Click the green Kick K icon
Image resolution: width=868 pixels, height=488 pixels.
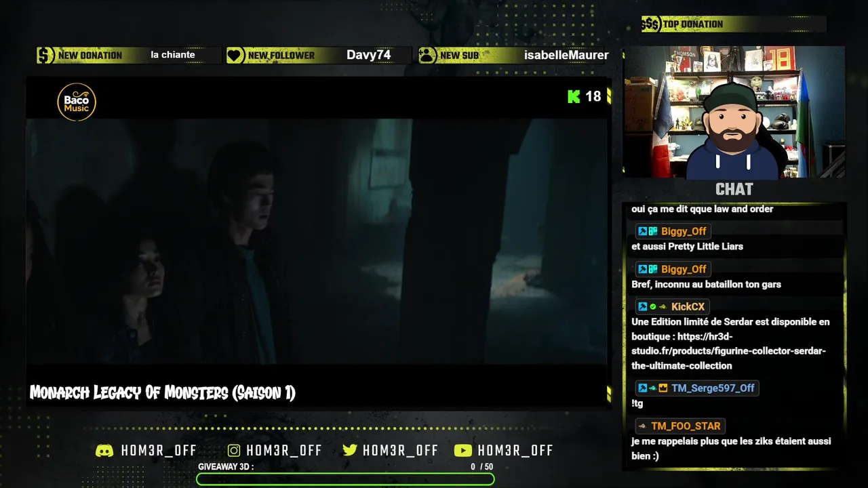[x=574, y=96]
